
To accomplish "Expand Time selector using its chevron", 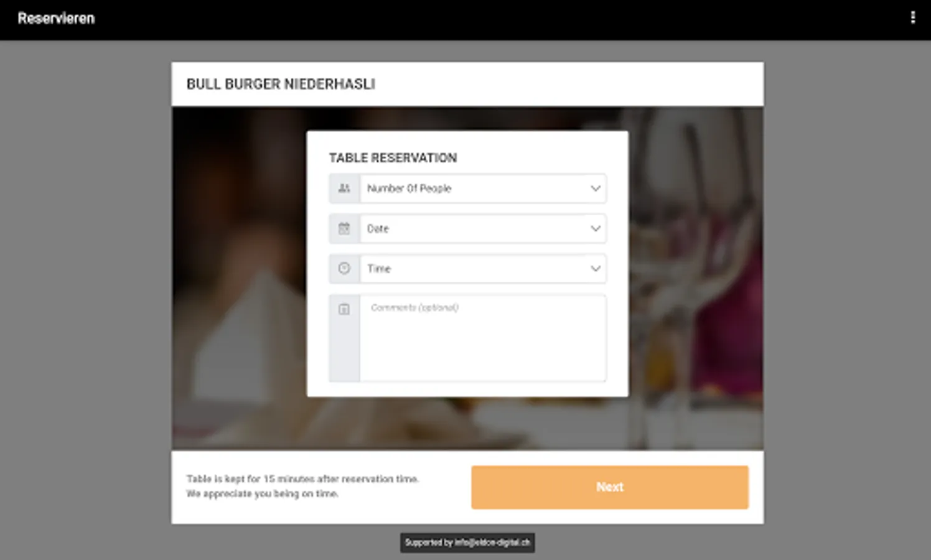I will [596, 268].
